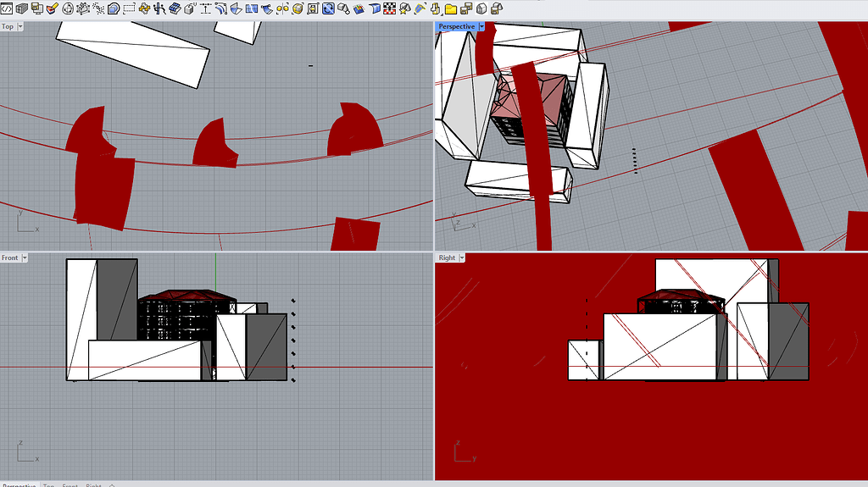Expand the Right viewport menu arrow

point(462,257)
